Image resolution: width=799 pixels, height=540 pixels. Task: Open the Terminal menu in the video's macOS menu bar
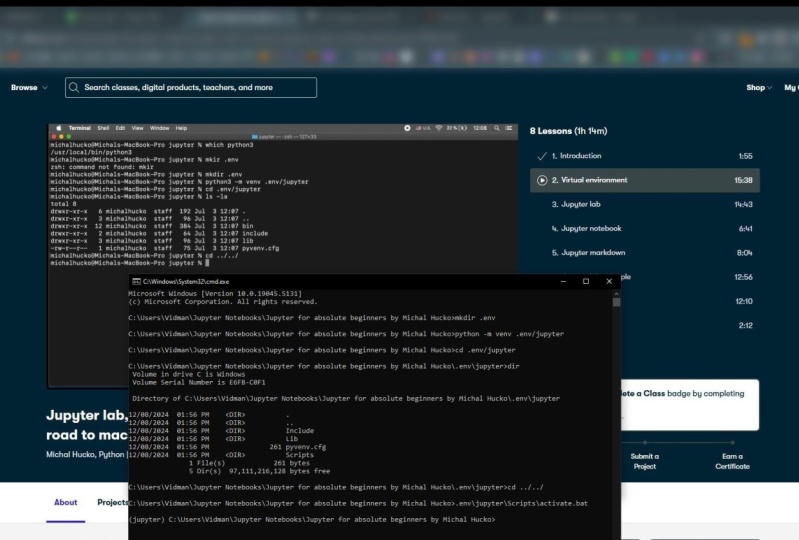click(x=79, y=128)
